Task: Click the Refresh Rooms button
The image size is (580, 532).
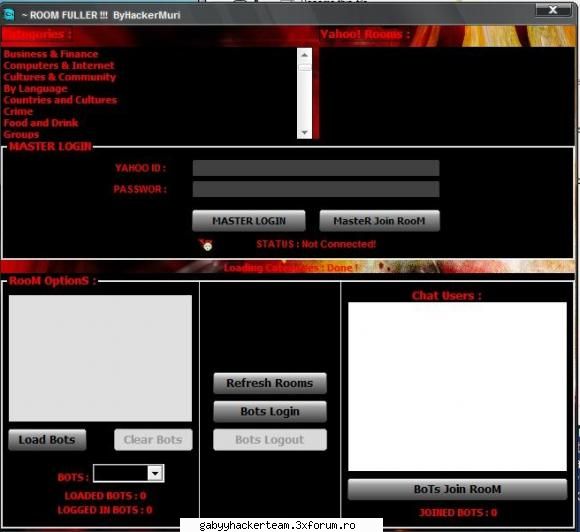Action: click(270, 383)
